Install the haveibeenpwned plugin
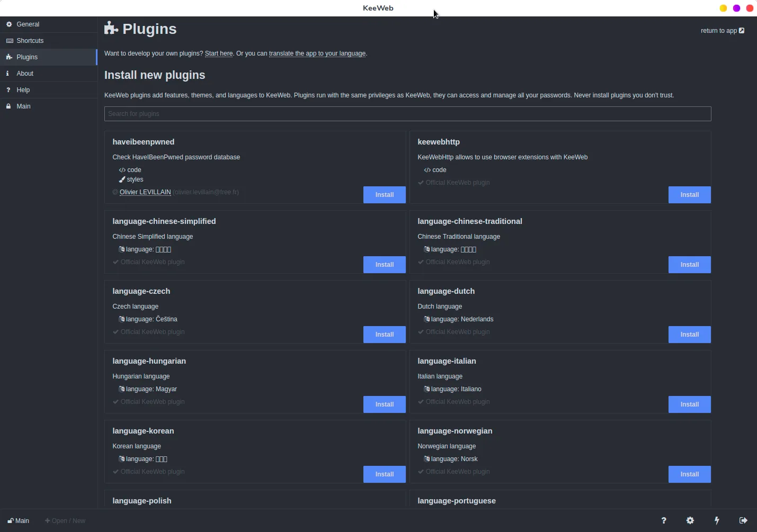The image size is (757, 532). click(x=384, y=195)
